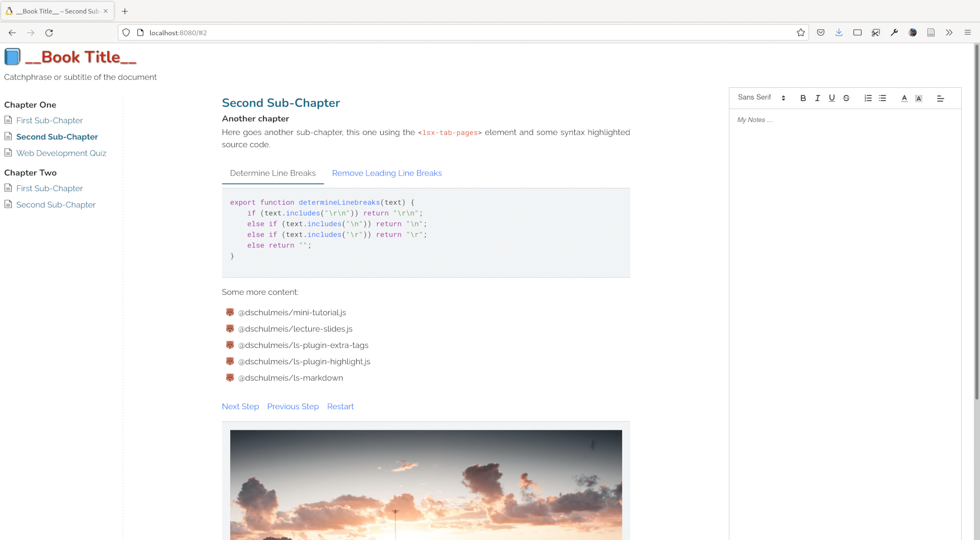This screenshot has height=540, width=980.
Task: Click into the My Notes text area
Action: [x=844, y=255]
